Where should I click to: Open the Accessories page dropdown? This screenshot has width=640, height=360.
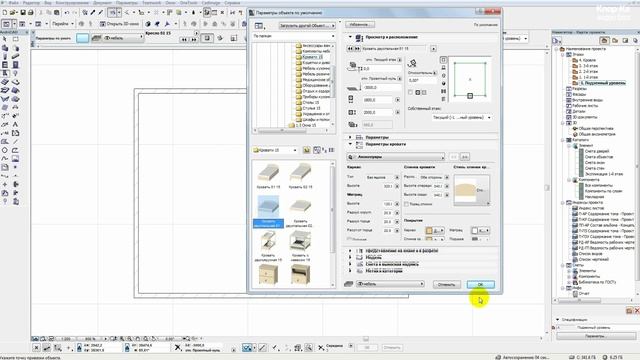click(x=396, y=157)
